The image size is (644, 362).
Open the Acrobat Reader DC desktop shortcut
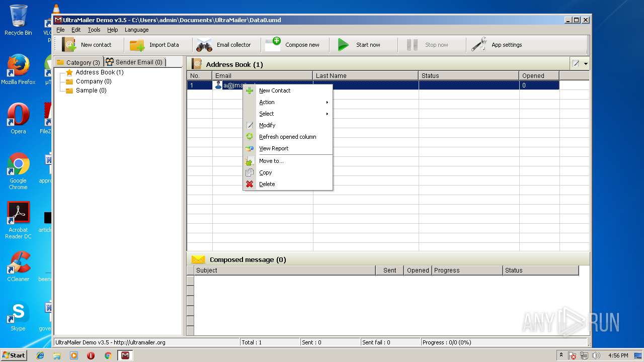(x=18, y=220)
